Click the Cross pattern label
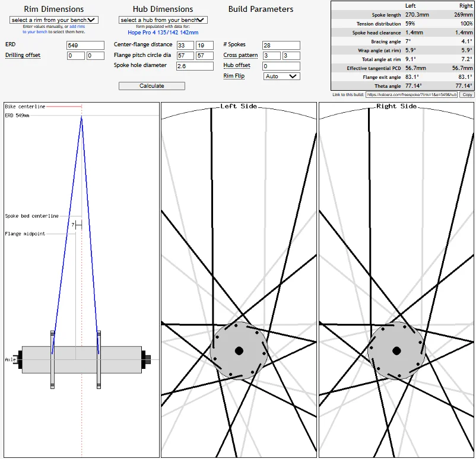The image size is (476, 459). tap(240, 55)
